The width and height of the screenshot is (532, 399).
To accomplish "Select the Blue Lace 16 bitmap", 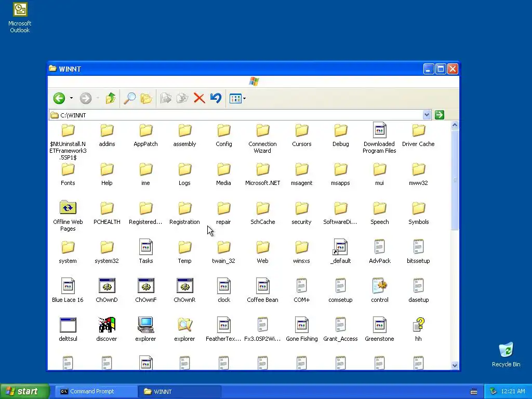I will pyautogui.click(x=68, y=291).
